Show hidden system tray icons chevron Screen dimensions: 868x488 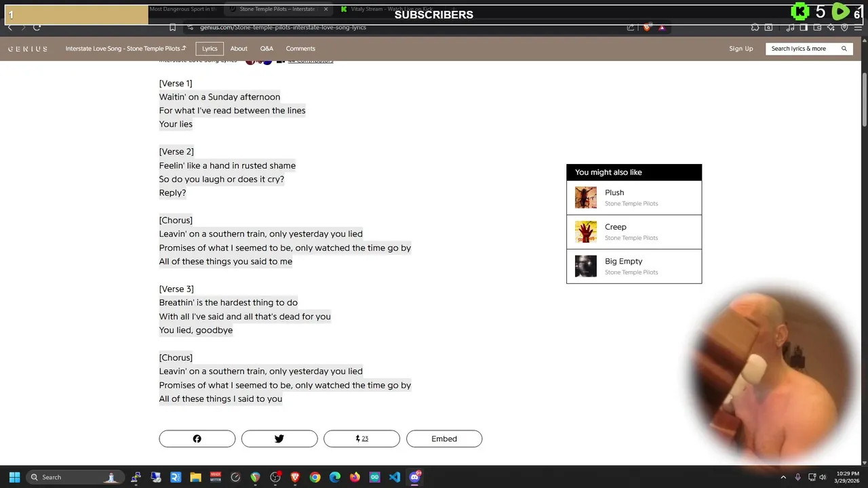point(783,477)
